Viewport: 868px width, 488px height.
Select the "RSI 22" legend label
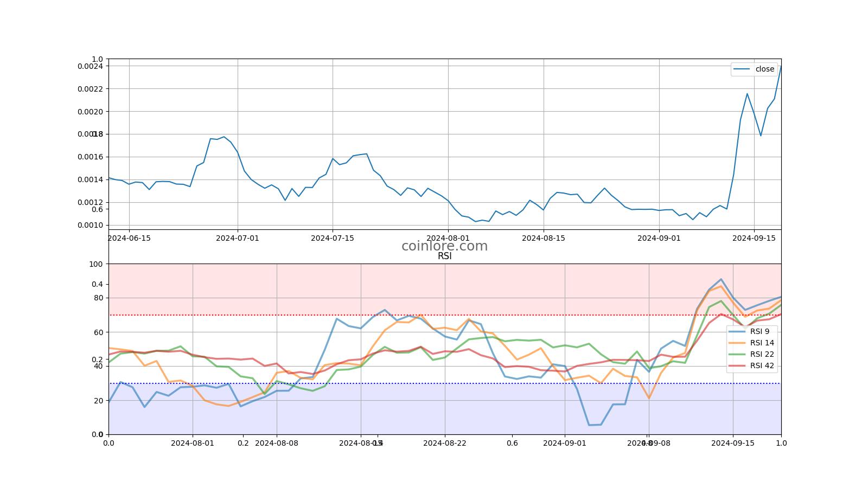pos(762,354)
